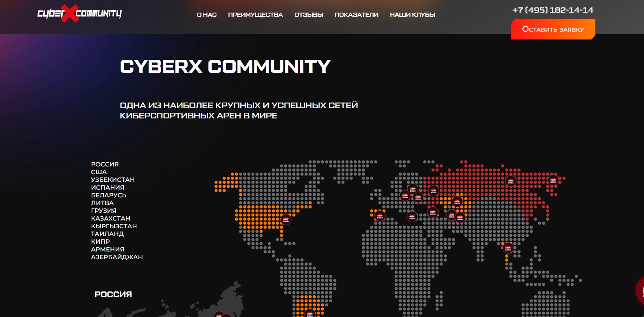Choose ТАИЛАНД from the country list
The width and height of the screenshot is (644, 317).
[107, 234]
